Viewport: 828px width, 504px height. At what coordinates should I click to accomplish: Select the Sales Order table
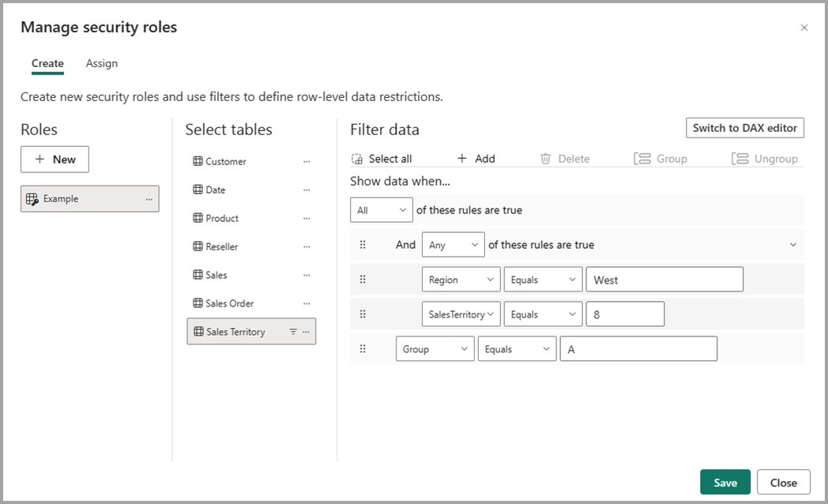(x=230, y=303)
